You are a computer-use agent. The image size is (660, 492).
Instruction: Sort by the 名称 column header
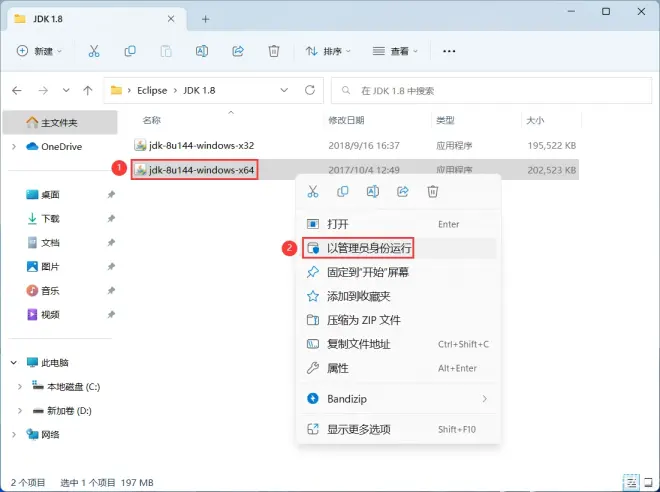(x=152, y=120)
